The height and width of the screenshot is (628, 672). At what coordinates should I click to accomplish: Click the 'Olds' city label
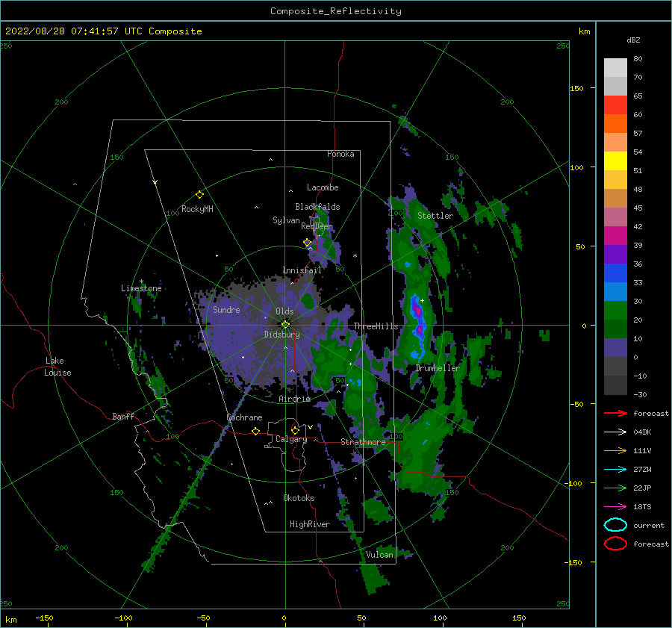[284, 311]
